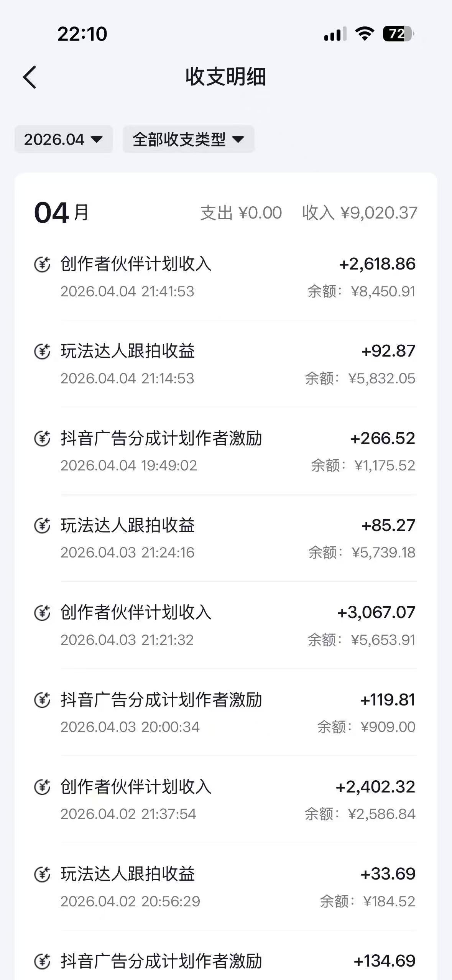Tap yuan icon beside +85.27 entry
The image size is (452, 980).
point(42,525)
